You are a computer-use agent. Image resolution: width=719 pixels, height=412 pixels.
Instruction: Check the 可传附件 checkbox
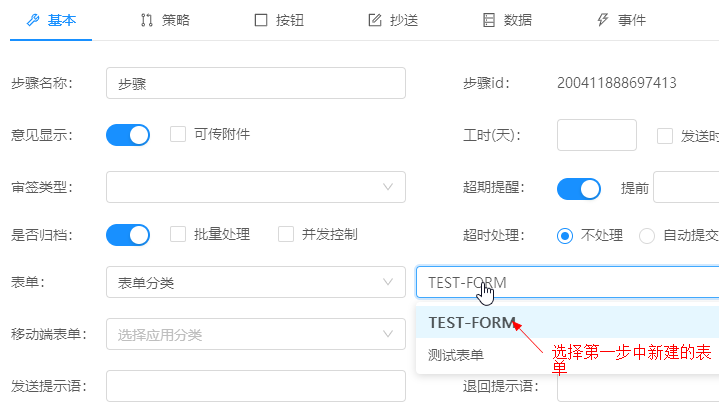178,134
